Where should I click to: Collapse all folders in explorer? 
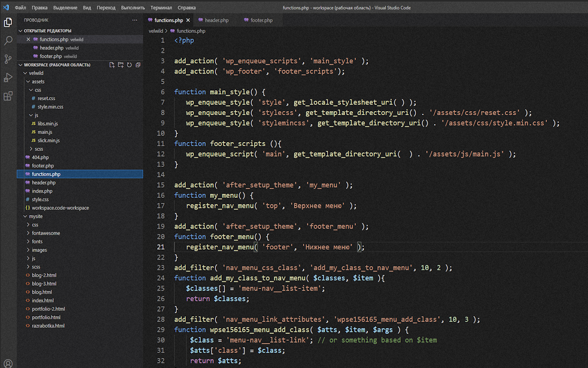point(138,65)
